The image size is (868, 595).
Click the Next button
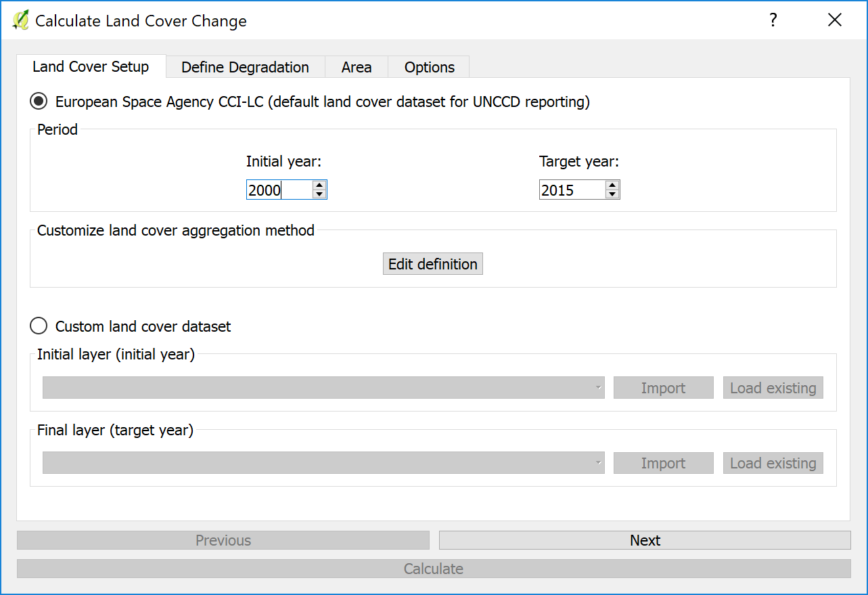pos(645,540)
